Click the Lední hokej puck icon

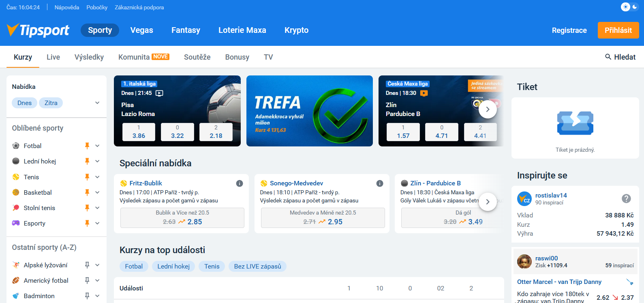16,161
